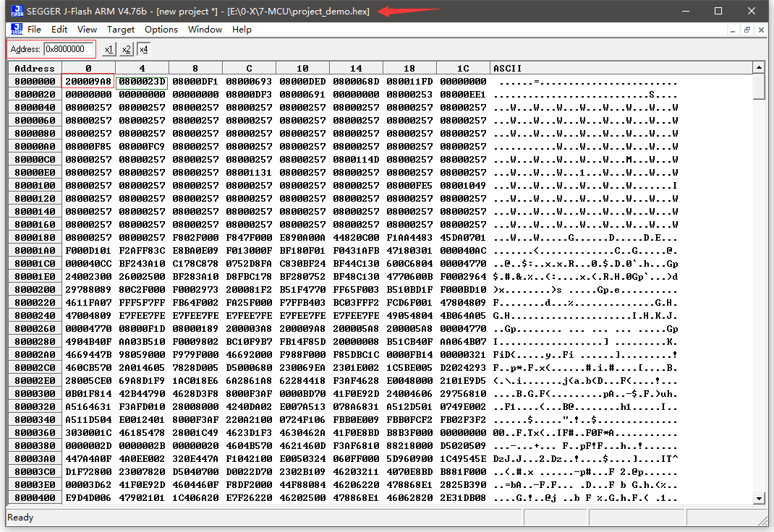Select hex value A5164631
Screen dimensions: 774x532
(88, 407)
